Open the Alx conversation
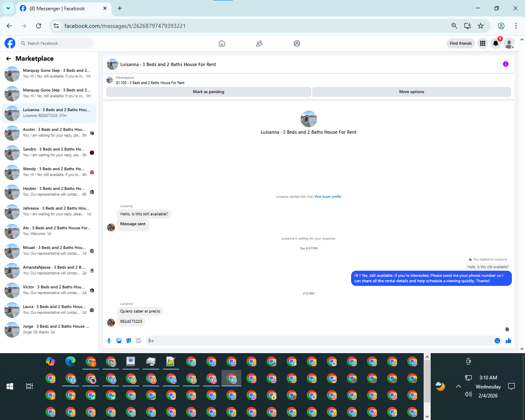525x420 pixels. [x=49, y=231]
